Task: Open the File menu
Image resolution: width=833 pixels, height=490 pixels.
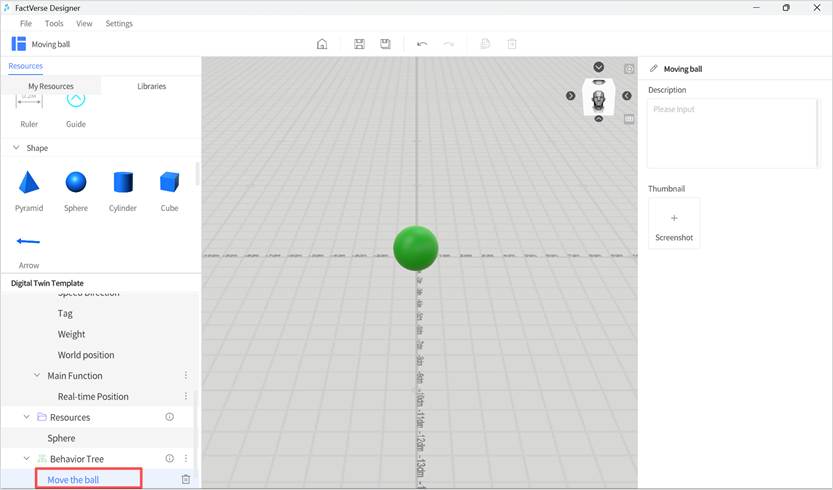Action: pyautogui.click(x=26, y=23)
